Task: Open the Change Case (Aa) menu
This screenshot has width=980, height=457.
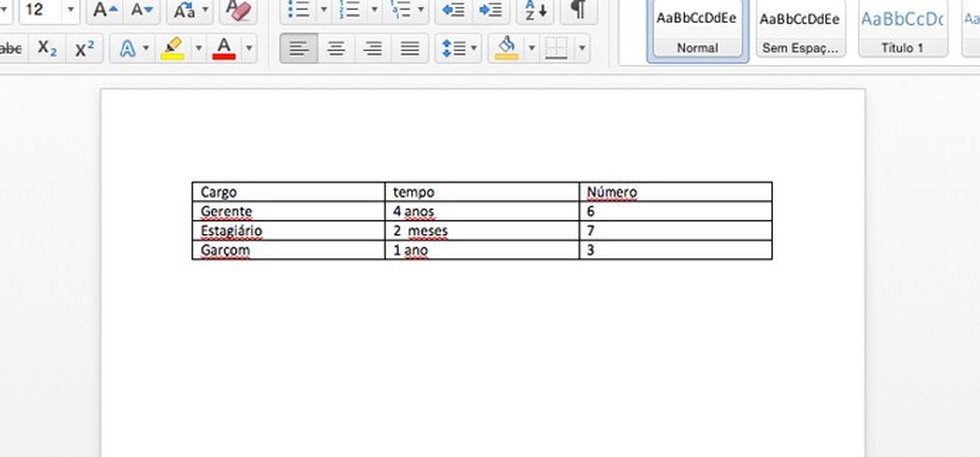Action: click(x=190, y=11)
